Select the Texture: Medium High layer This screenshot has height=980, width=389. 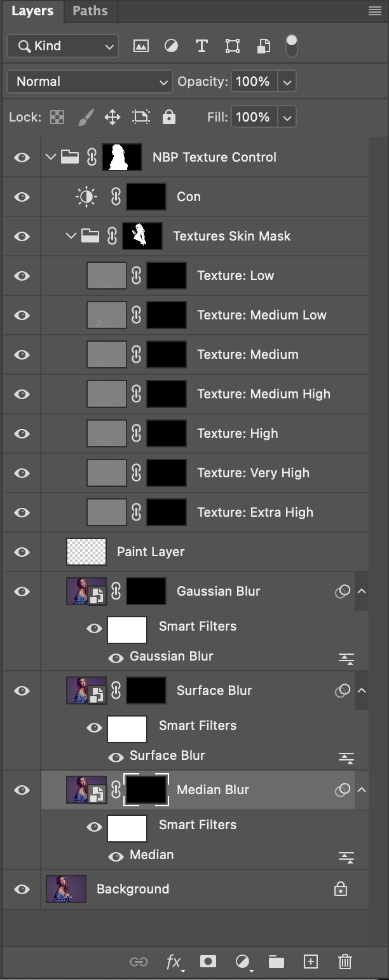(x=263, y=394)
